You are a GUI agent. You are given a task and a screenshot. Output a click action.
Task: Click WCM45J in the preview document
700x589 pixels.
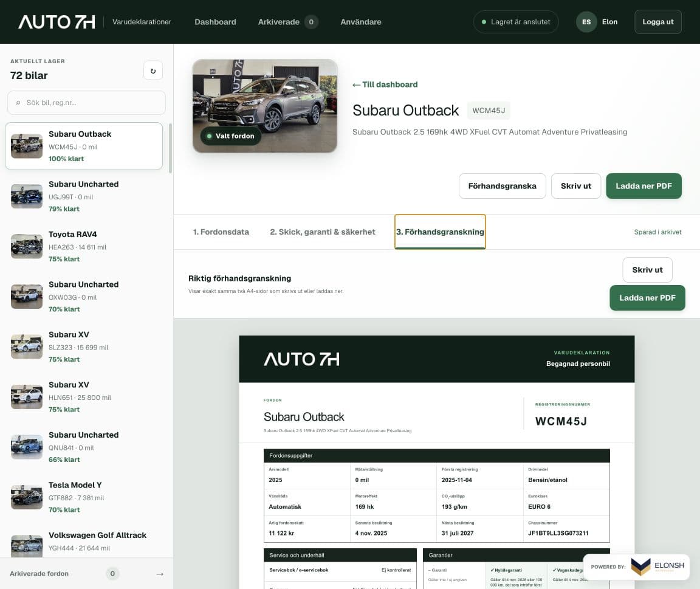click(561, 421)
